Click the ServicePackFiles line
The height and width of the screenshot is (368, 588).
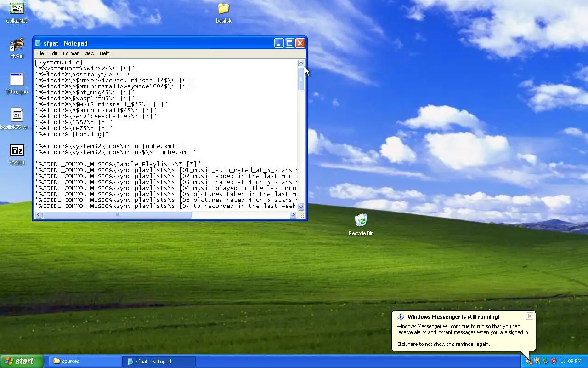coord(96,116)
